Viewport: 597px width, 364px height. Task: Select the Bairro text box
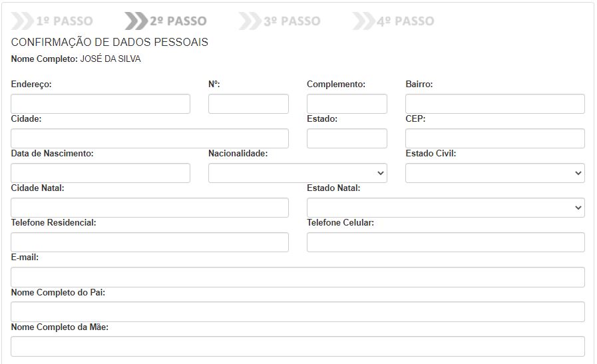coord(495,104)
